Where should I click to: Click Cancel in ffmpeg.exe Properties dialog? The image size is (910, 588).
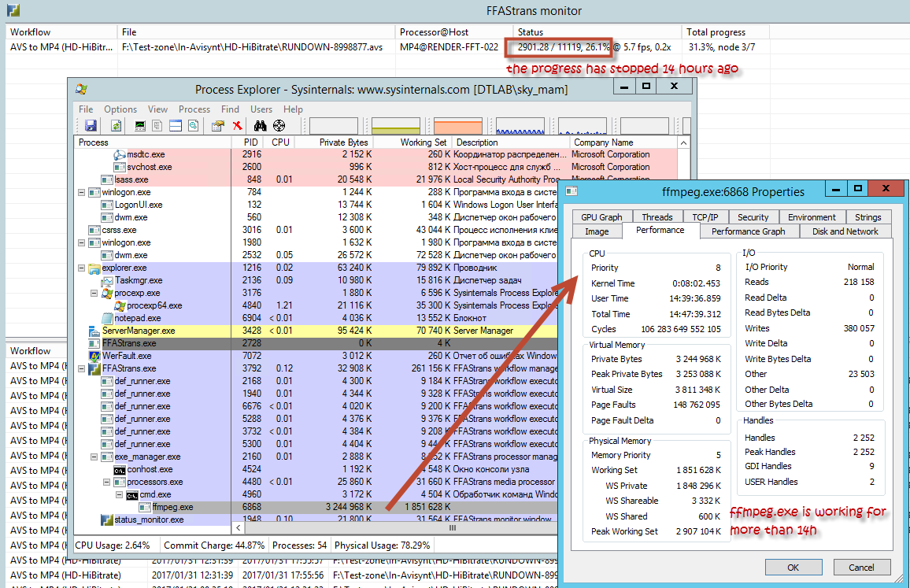point(861,567)
